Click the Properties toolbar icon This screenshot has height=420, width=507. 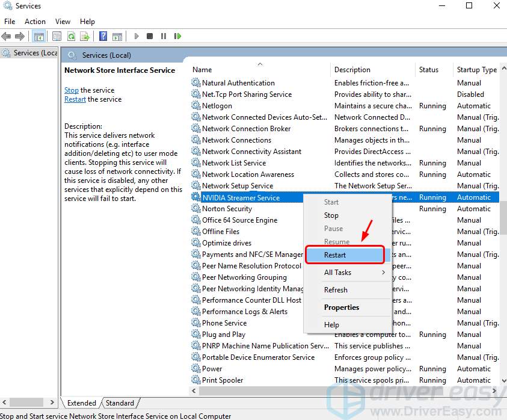pyautogui.click(x=56, y=36)
